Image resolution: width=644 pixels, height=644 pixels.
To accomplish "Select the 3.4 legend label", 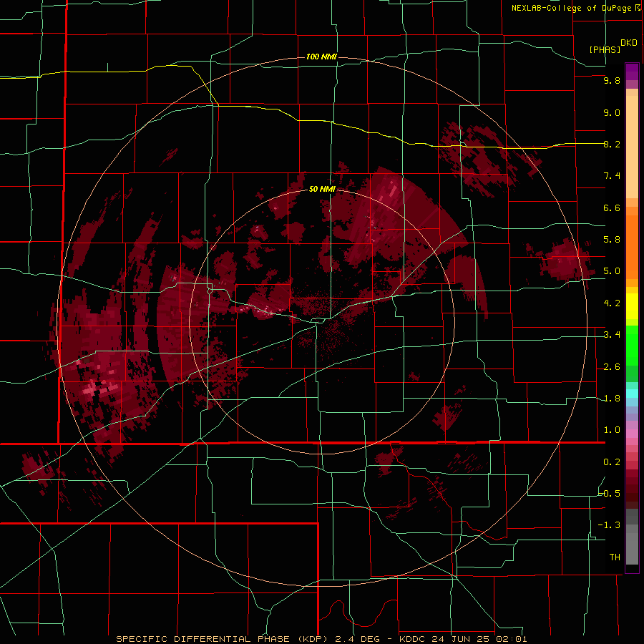I will click(612, 335).
